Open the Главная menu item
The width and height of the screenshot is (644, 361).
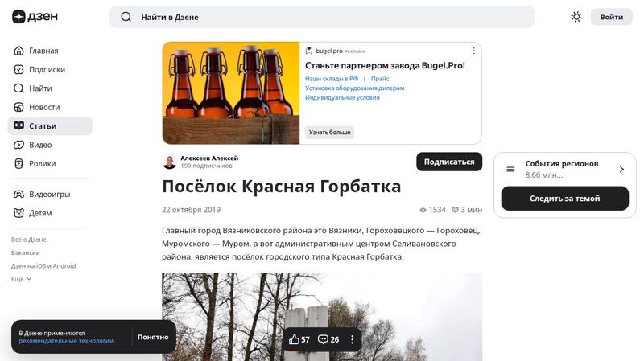tap(43, 51)
